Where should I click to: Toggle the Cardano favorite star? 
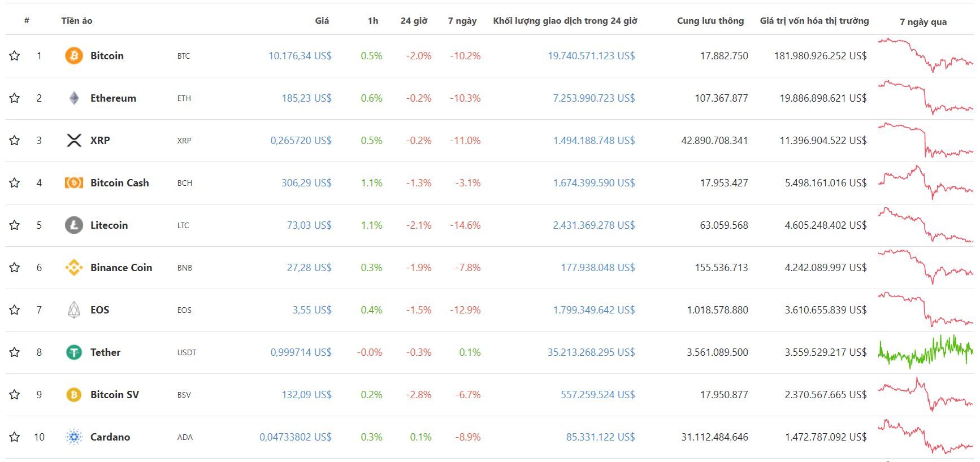point(15,437)
